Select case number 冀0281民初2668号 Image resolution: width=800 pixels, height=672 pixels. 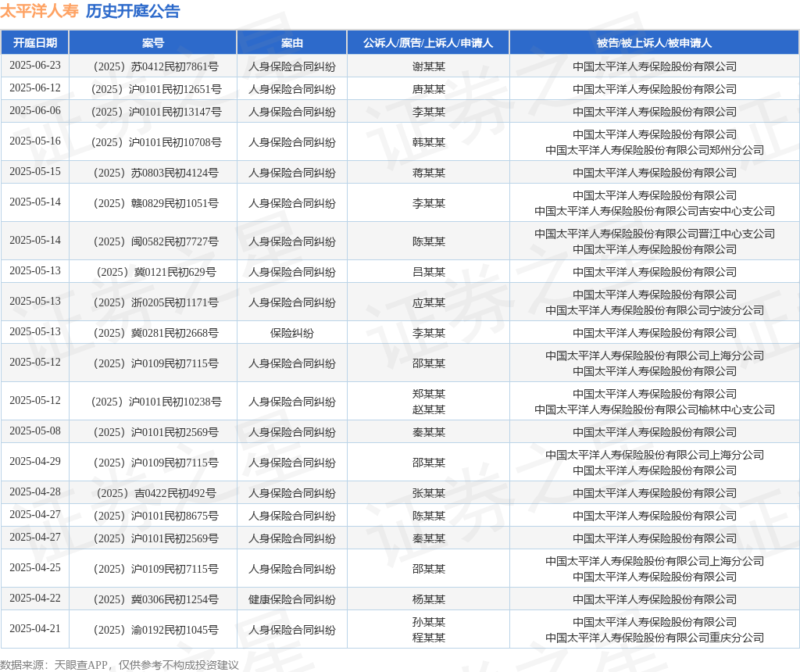pos(155,333)
